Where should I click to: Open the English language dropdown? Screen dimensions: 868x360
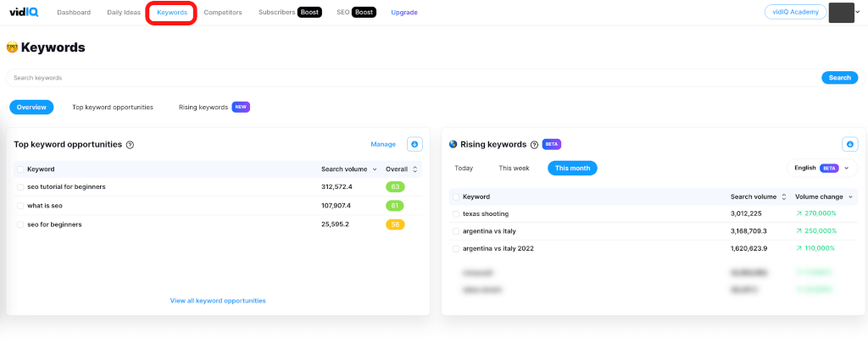pyautogui.click(x=822, y=168)
